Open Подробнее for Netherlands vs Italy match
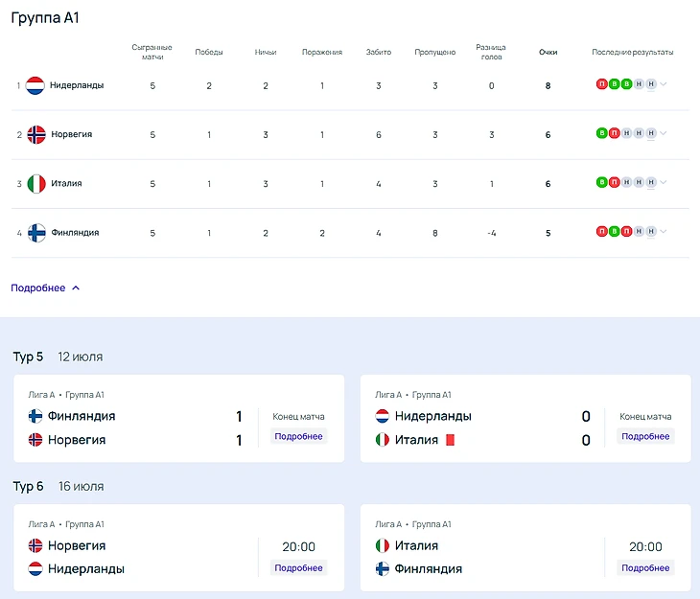This screenshot has width=700, height=599. (645, 436)
